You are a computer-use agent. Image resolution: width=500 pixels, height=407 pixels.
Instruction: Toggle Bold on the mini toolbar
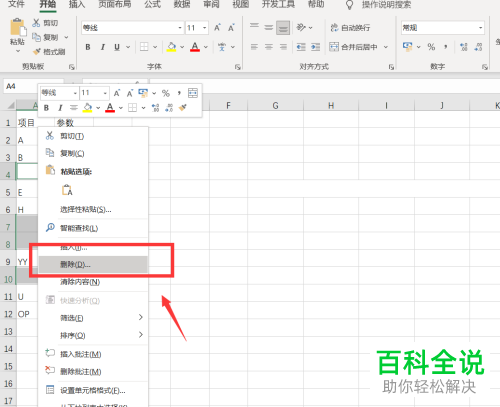click(x=46, y=107)
